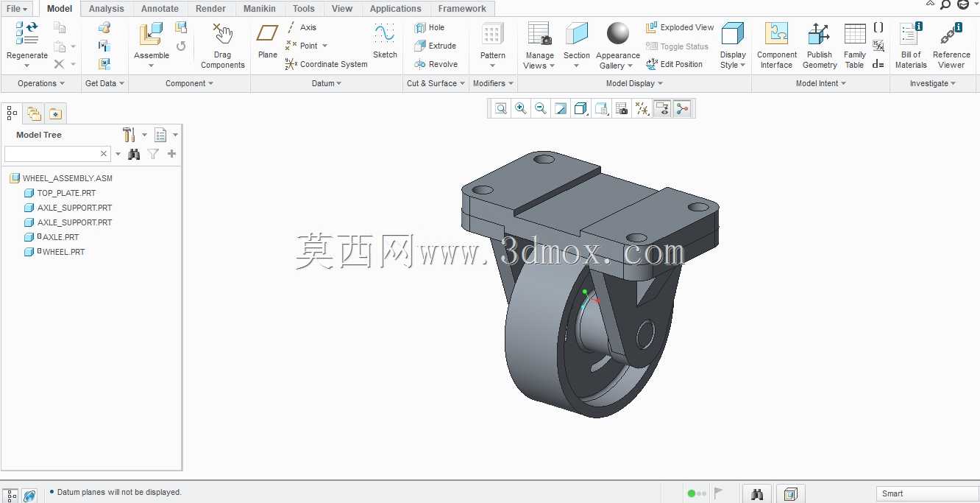980x503 pixels.
Task: Select WHEEL.PRT in model tree
Action: click(x=54, y=252)
